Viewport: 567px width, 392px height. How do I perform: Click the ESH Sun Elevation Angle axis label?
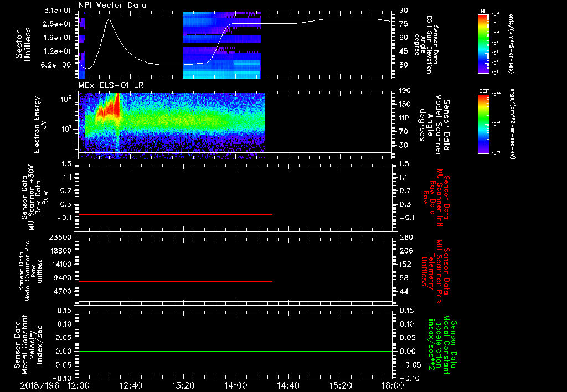click(426, 44)
